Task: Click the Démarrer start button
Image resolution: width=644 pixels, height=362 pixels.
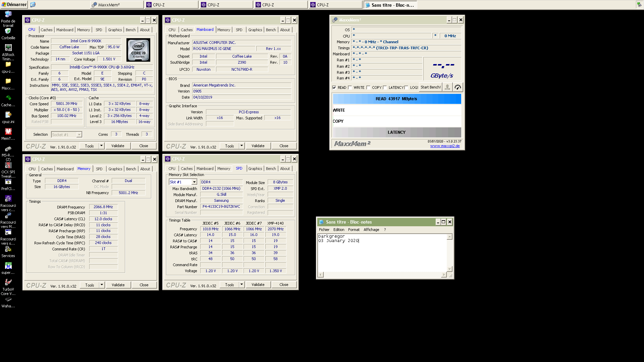Action: (14, 5)
